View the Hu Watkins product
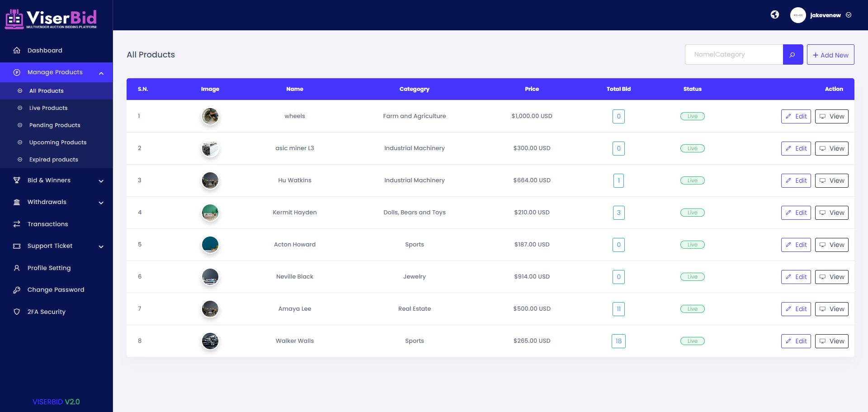Viewport: 868px width, 412px height. (832, 180)
